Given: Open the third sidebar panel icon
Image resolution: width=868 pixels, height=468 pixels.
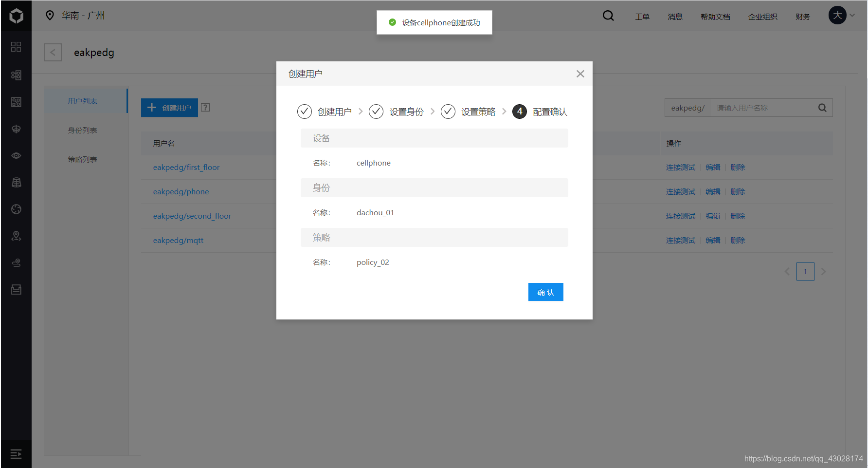Looking at the screenshot, I should click(16, 102).
